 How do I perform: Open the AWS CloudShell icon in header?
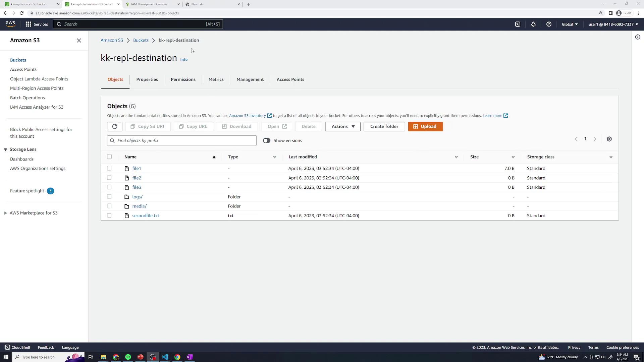[518, 24]
